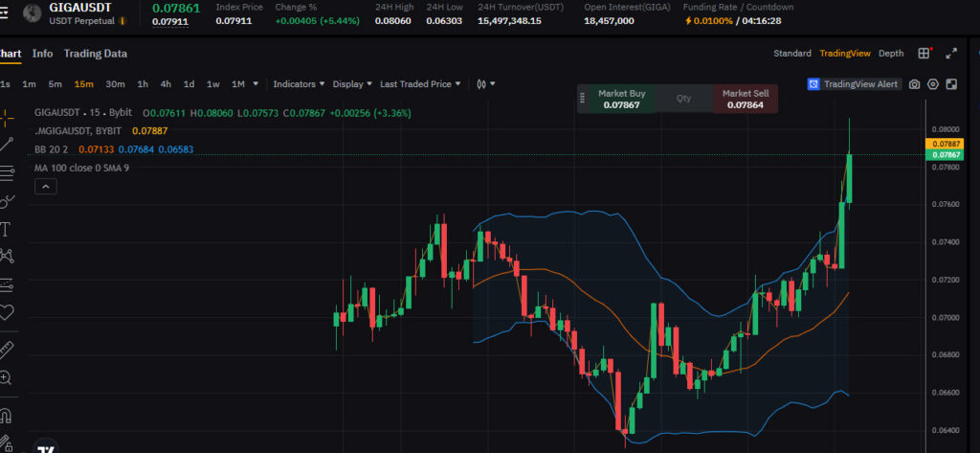Select the 1s timeframe
This screenshot has width=980, height=453.
pyautogui.click(x=5, y=84)
